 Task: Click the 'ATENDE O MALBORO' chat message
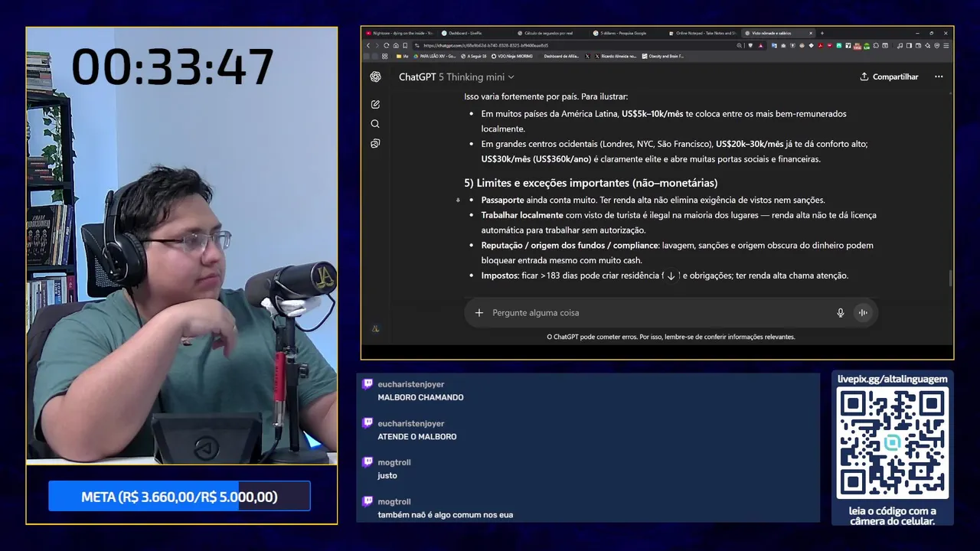click(x=417, y=436)
